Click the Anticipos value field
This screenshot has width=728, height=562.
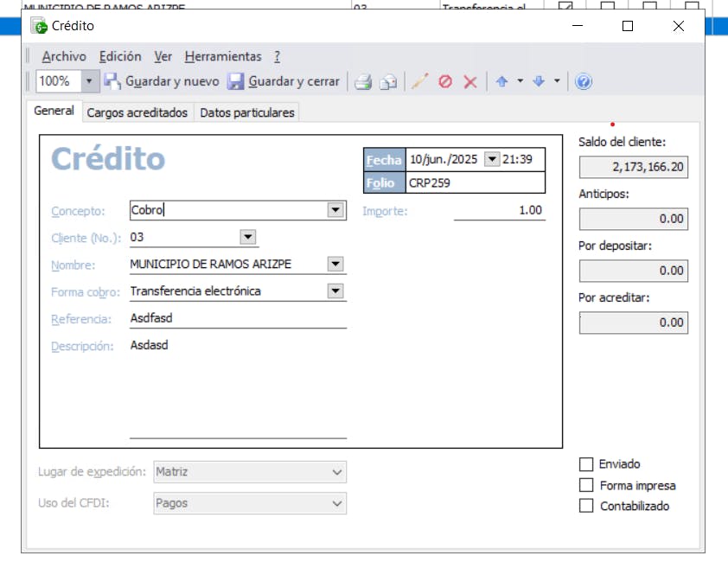(x=633, y=219)
